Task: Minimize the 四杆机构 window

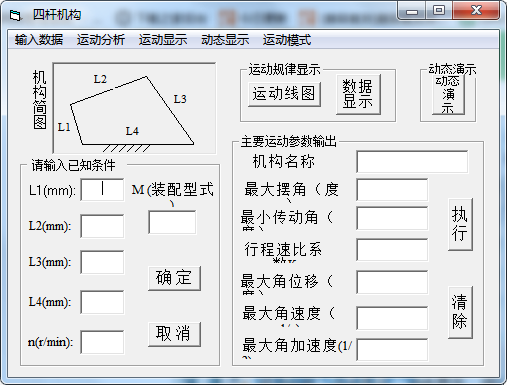Action: point(412,11)
